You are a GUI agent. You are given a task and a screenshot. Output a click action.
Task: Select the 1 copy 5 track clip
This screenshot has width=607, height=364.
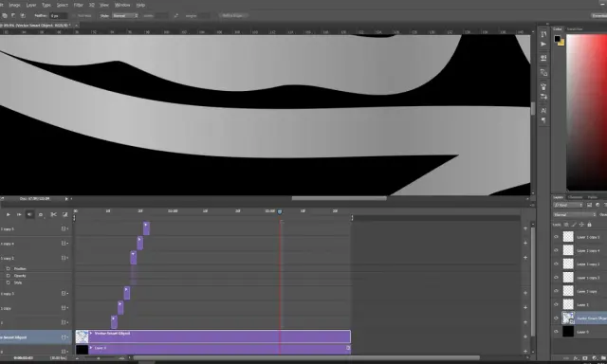coord(146,228)
